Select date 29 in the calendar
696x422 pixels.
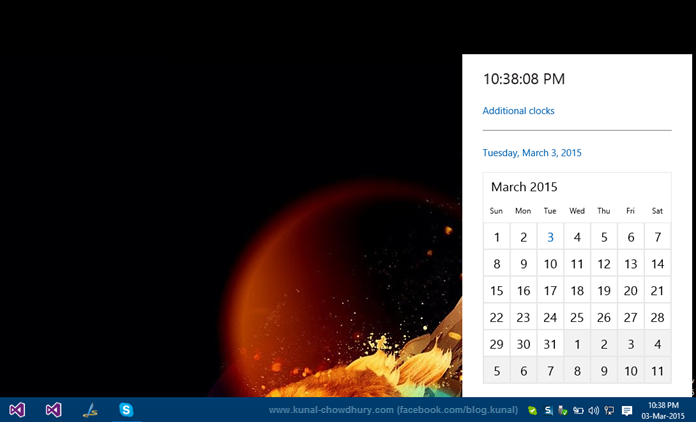497,344
